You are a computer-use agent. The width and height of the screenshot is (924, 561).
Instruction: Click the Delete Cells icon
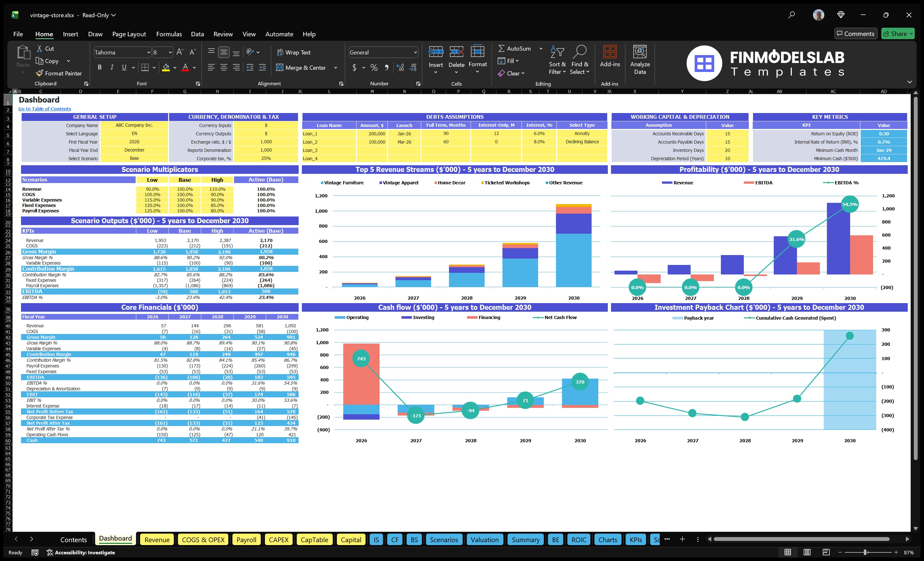tap(456, 53)
